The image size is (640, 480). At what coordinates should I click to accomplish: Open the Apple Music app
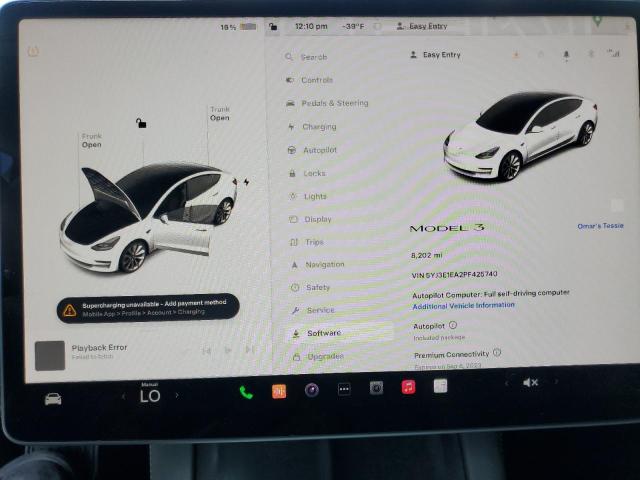(408, 387)
